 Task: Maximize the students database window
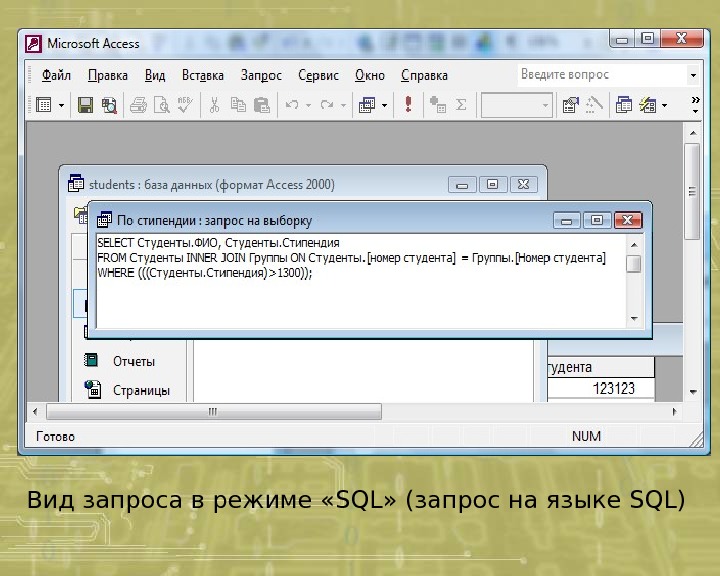pyautogui.click(x=493, y=185)
